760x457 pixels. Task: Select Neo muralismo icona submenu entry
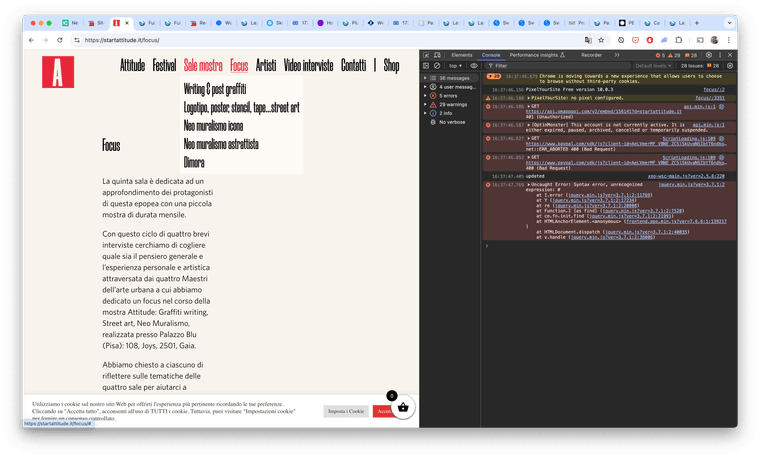(213, 126)
